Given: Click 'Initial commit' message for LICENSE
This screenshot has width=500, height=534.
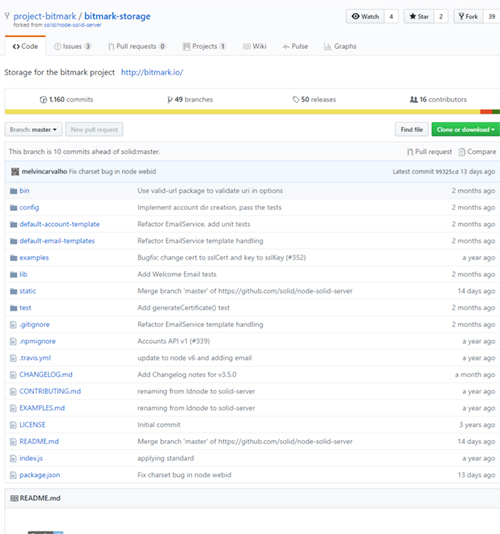Looking at the screenshot, I should point(159,425).
